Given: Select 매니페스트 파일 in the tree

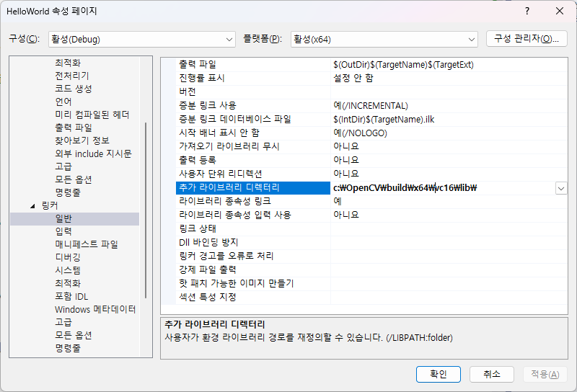Looking at the screenshot, I should click(87, 244).
